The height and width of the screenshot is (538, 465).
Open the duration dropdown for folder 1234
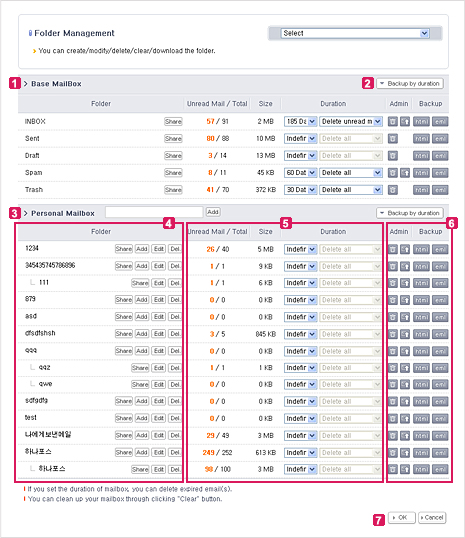pos(300,249)
